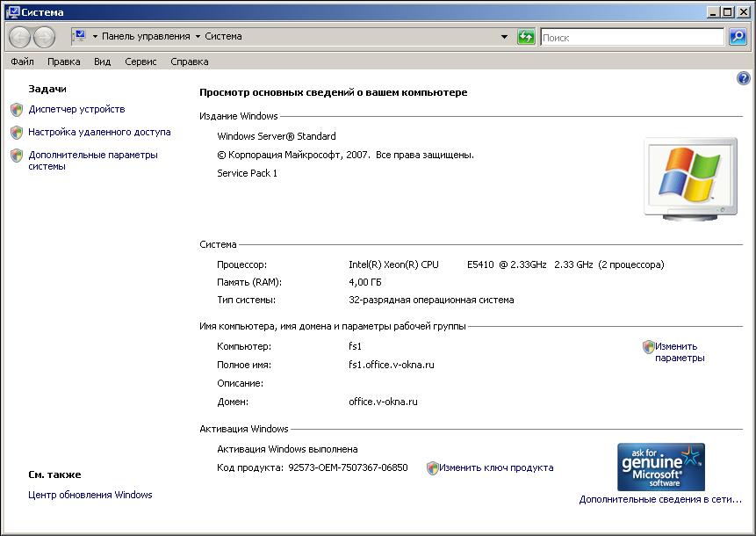Open the Правка menu
The image size is (756, 536).
63,62
